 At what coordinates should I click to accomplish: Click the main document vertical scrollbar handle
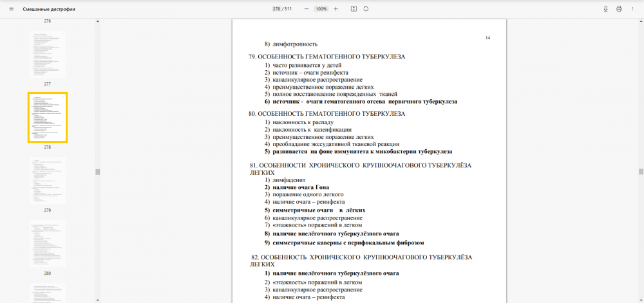tap(641, 172)
